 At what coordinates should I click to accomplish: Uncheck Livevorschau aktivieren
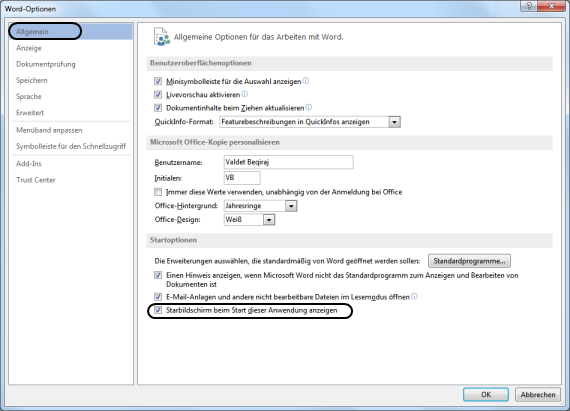(x=158, y=94)
